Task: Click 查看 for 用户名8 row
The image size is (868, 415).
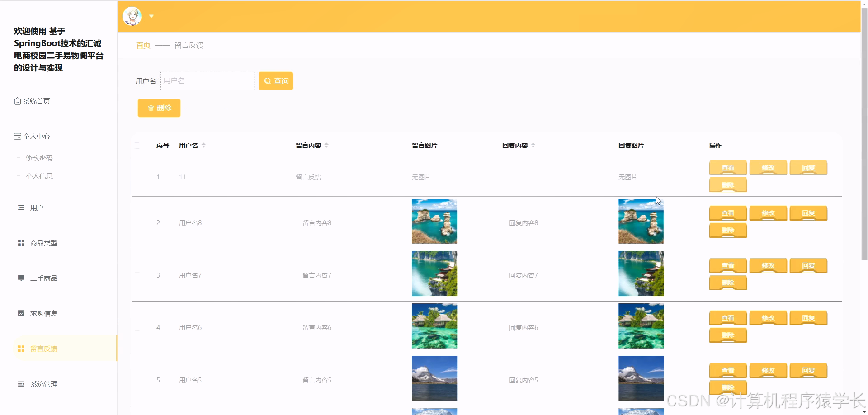Action: tap(728, 213)
